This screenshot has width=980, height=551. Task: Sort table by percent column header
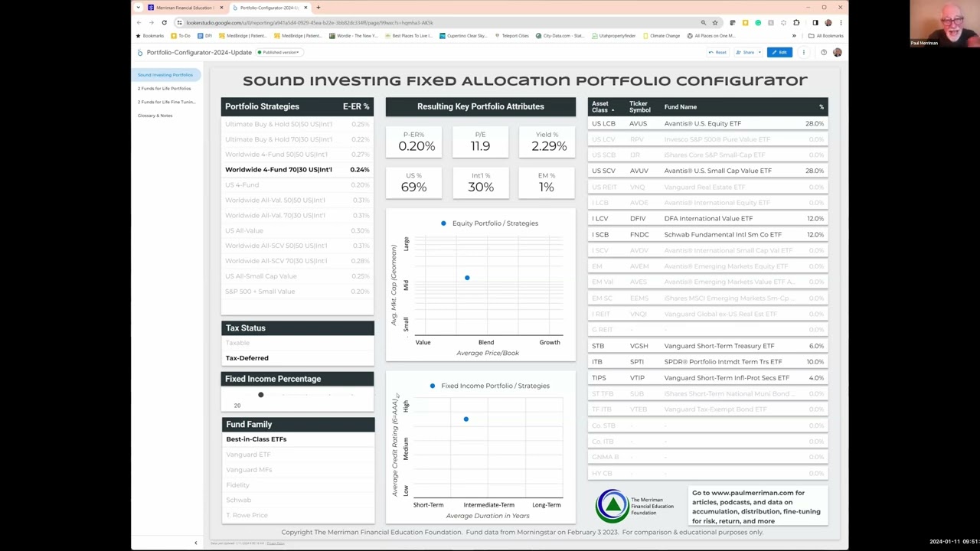click(x=822, y=107)
